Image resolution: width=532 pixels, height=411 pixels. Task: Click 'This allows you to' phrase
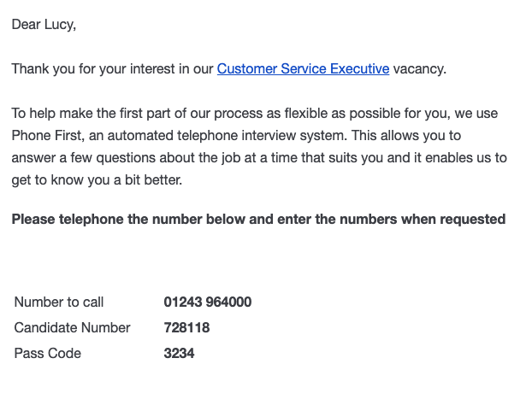[x=405, y=136]
